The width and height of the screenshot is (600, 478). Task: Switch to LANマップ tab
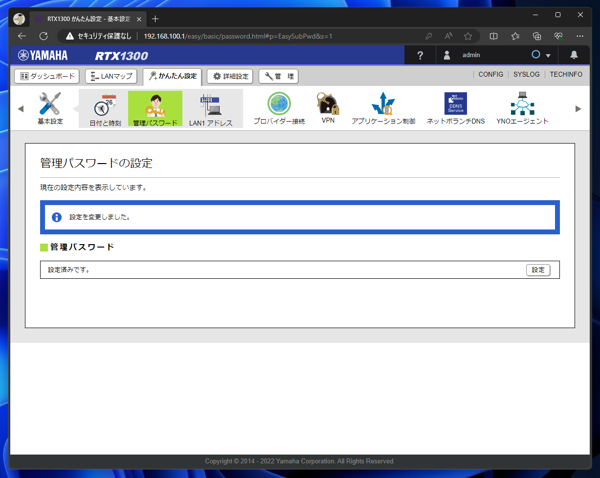(111, 76)
